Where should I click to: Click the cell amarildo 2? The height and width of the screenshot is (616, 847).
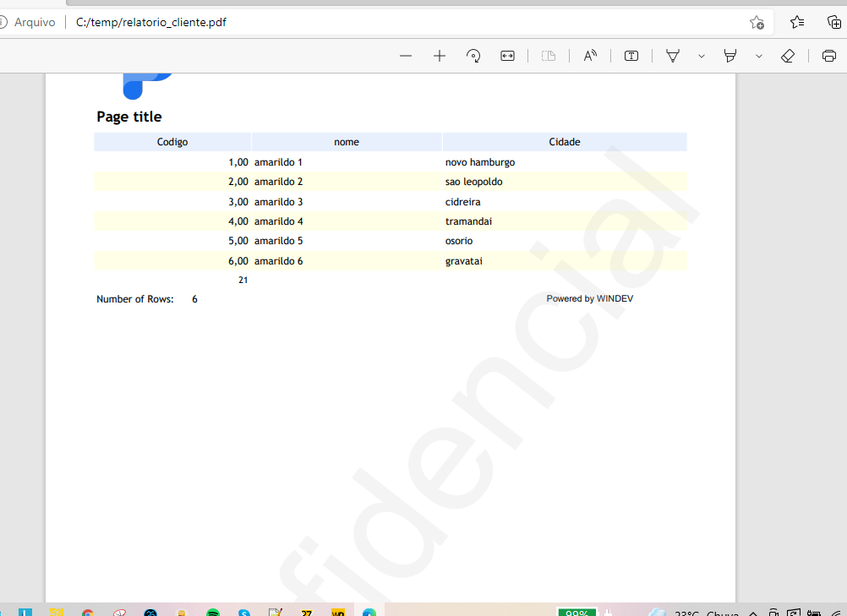278,182
